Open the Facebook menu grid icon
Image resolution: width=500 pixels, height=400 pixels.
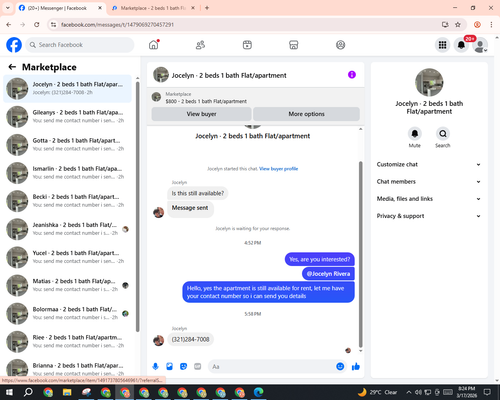pyautogui.click(x=442, y=45)
